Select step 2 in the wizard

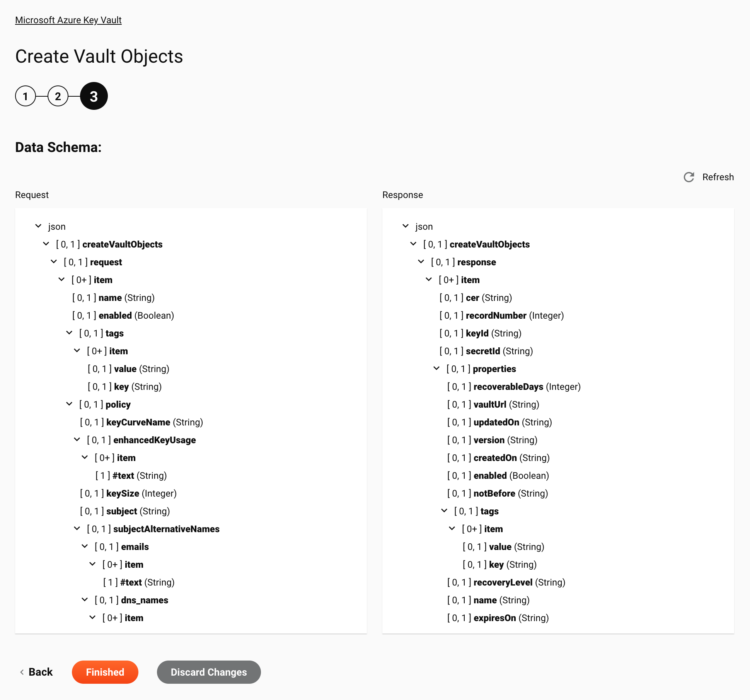tap(57, 96)
